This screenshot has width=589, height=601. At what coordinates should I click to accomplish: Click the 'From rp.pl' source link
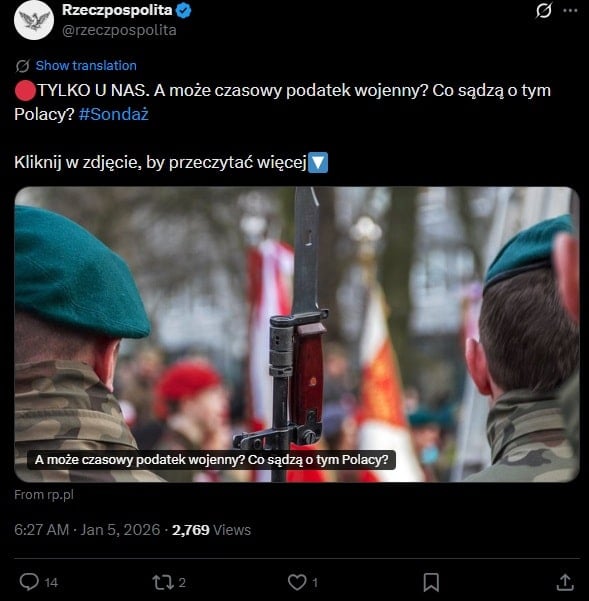click(44, 494)
